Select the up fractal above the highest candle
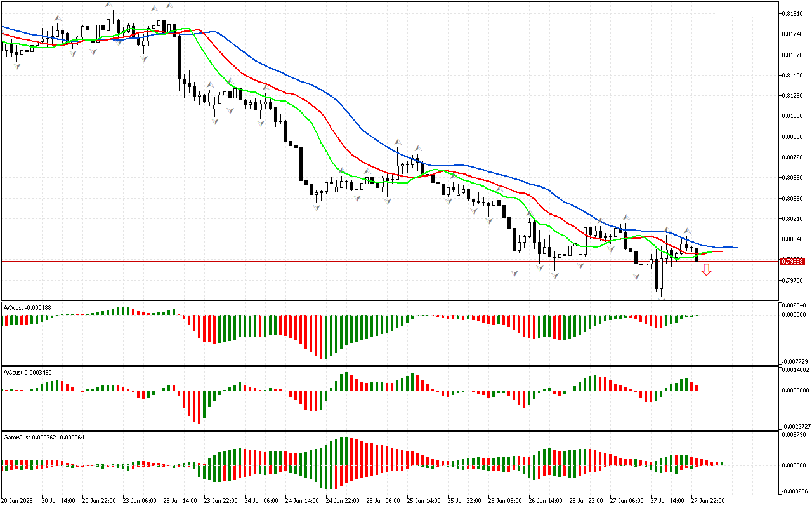The height and width of the screenshot is (508, 812). tap(109, 5)
